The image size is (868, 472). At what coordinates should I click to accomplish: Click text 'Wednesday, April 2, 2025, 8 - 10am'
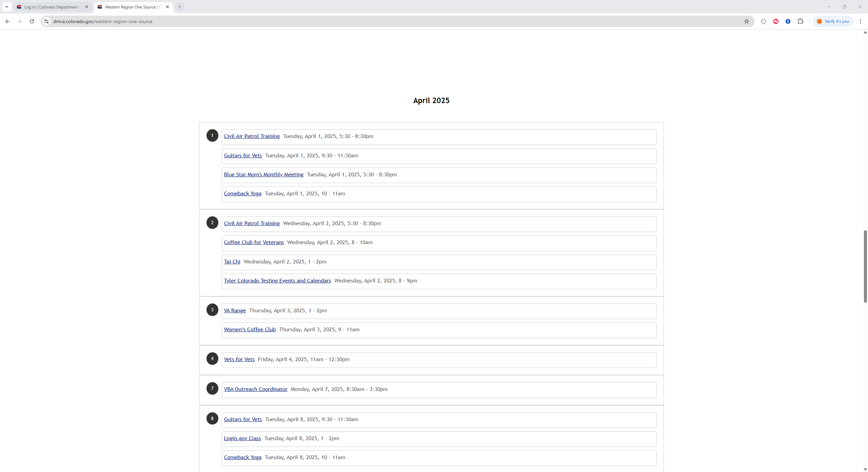pyautogui.click(x=330, y=242)
